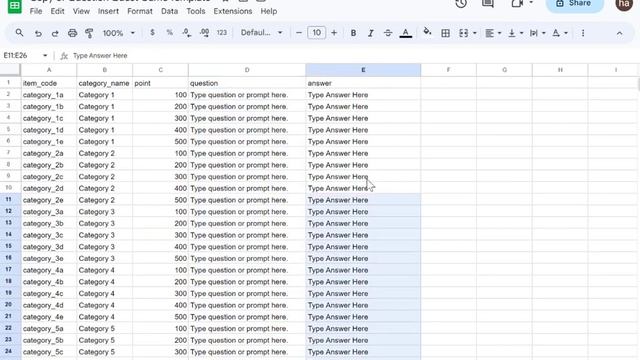Image resolution: width=640 pixels, height=360 pixels.
Task: Open the Google Sheets home icon
Action: (15, 6)
